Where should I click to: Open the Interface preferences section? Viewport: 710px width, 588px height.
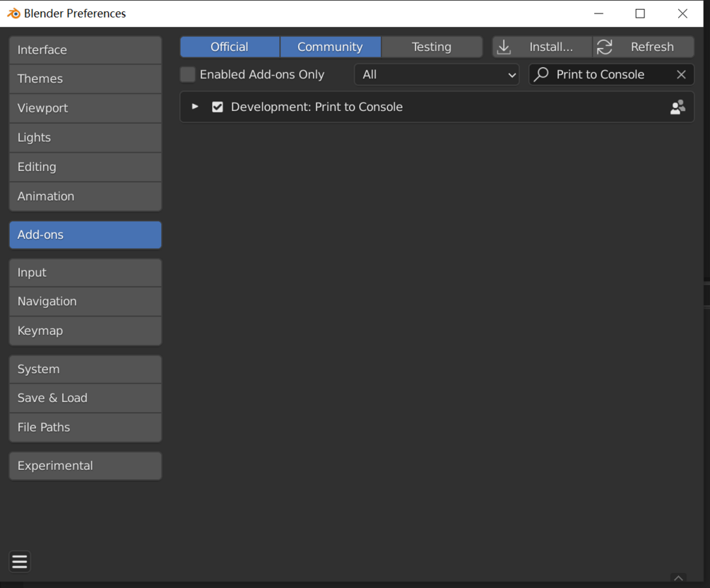click(x=85, y=50)
